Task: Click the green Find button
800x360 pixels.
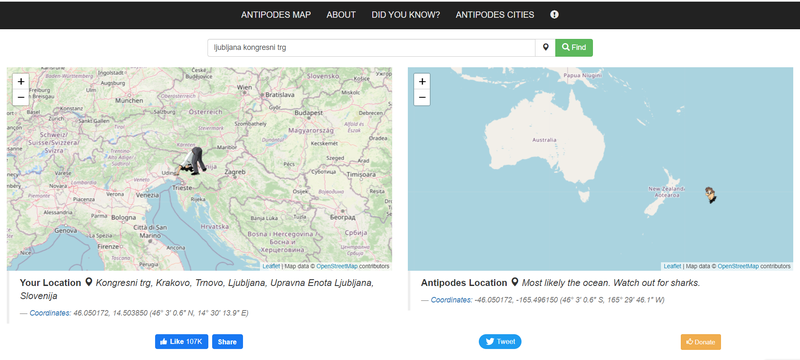Action: click(x=574, y=47)
